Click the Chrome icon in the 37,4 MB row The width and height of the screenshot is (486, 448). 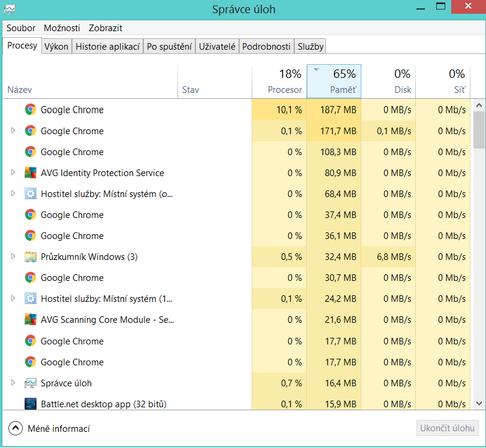[31, 214]
